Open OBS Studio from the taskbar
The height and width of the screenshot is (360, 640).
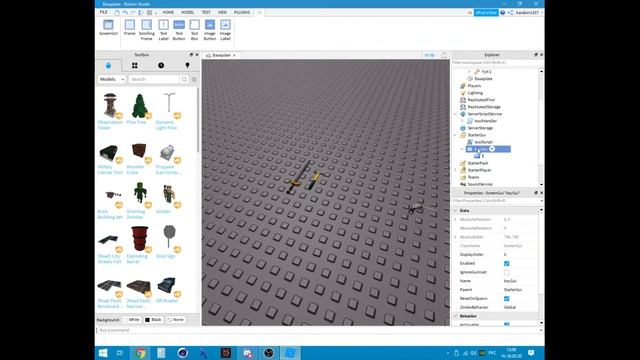click(269, 353)
